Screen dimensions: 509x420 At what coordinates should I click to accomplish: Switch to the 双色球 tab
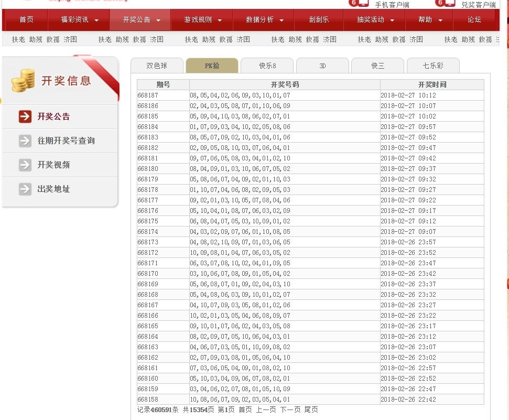pos(157,66)
